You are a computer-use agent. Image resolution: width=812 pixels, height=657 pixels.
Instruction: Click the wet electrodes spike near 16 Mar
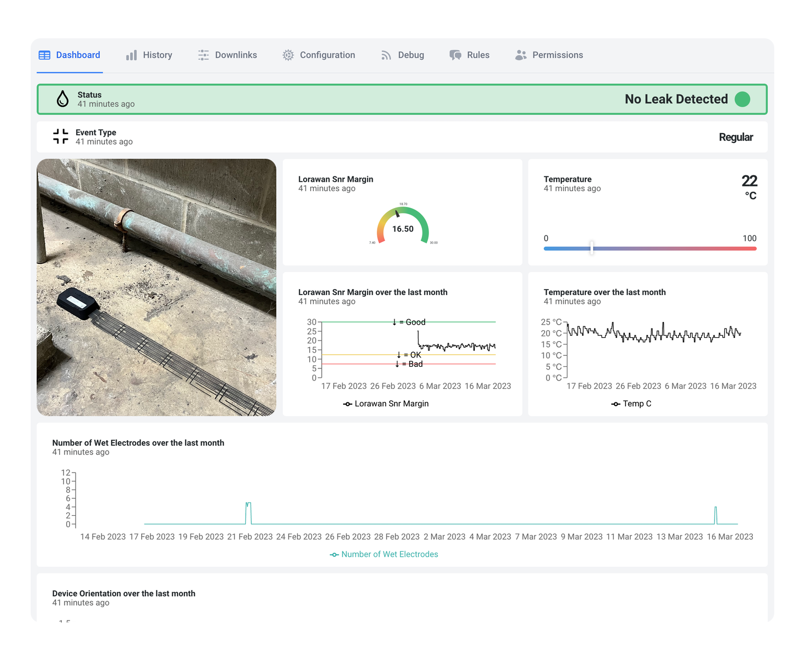pyautogui.click(x=716, y=515)
